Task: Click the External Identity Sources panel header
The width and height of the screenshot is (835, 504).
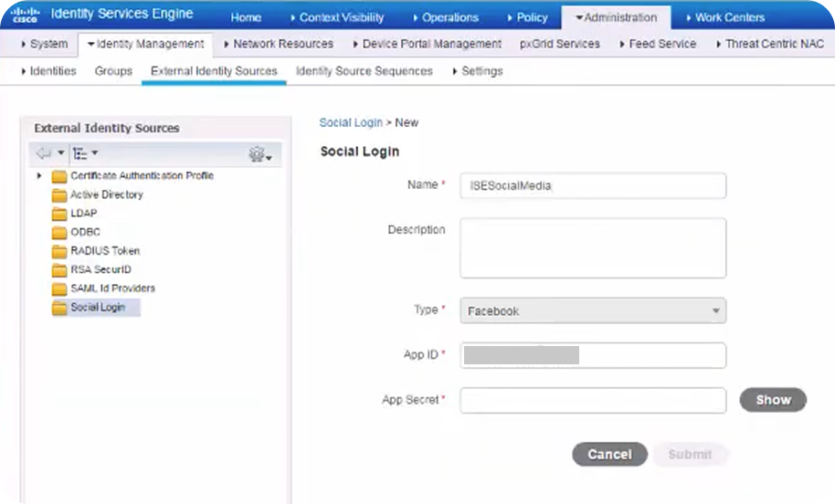Action: [x=107, y=128]
